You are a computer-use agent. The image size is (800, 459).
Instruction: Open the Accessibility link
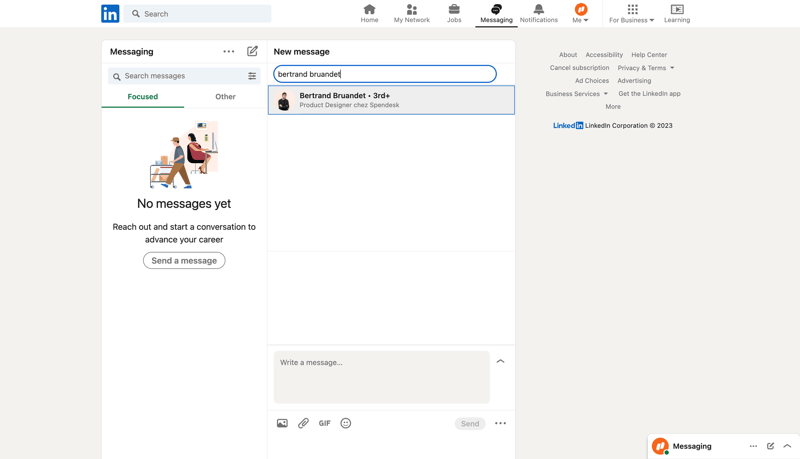coord(604,55)
